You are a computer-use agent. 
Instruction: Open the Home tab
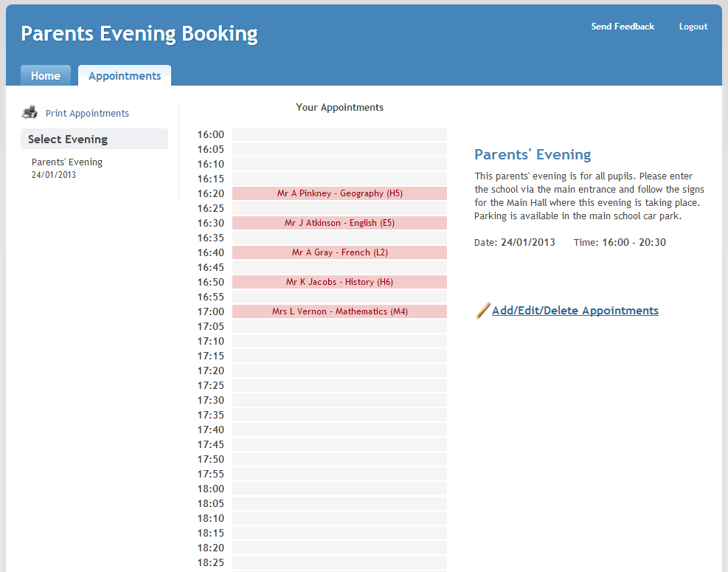coord(46,76)
